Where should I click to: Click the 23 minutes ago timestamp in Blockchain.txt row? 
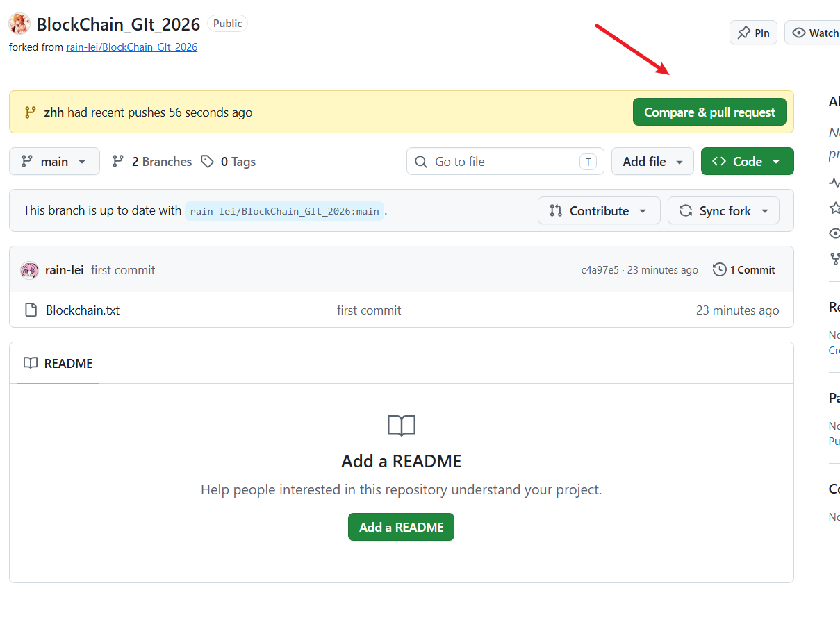738,310
